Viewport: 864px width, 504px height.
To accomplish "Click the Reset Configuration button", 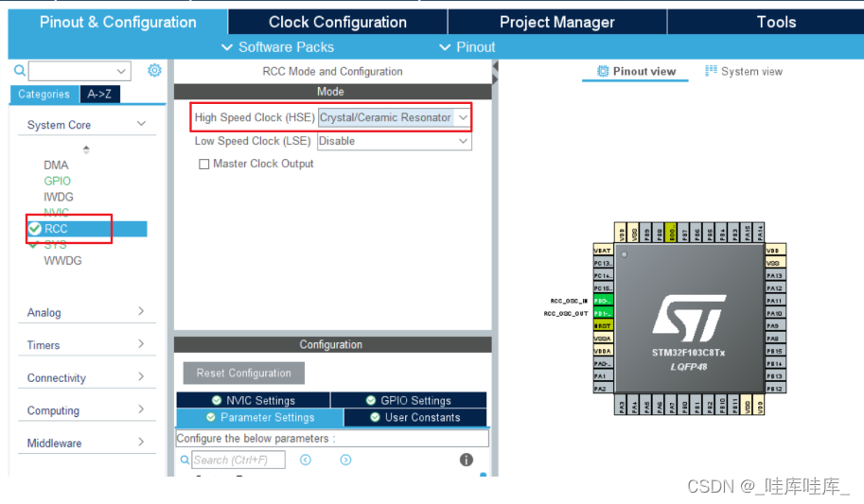I will coord(243,373).
